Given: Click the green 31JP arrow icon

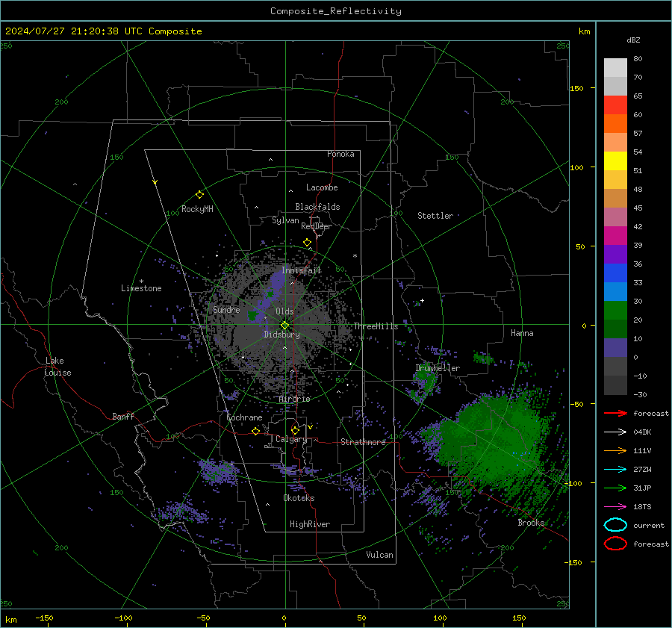Looking at the screenshot, I should click(615, 488).
